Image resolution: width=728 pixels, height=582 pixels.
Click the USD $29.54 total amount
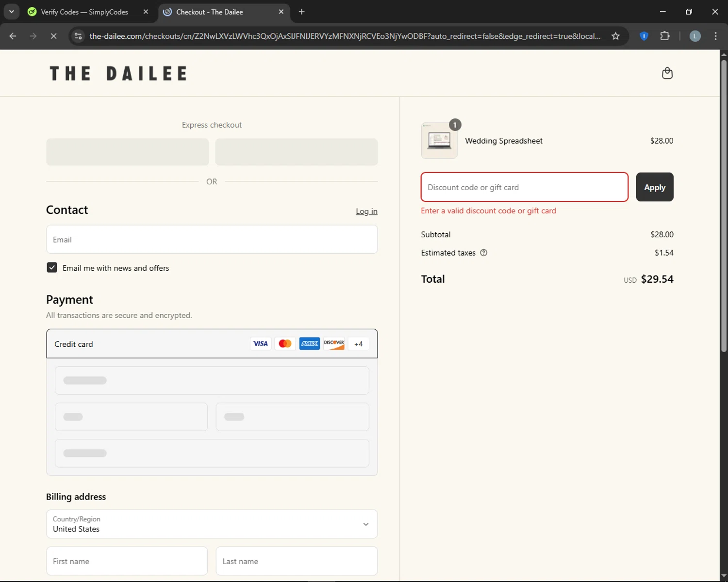(x=648, y=279)
